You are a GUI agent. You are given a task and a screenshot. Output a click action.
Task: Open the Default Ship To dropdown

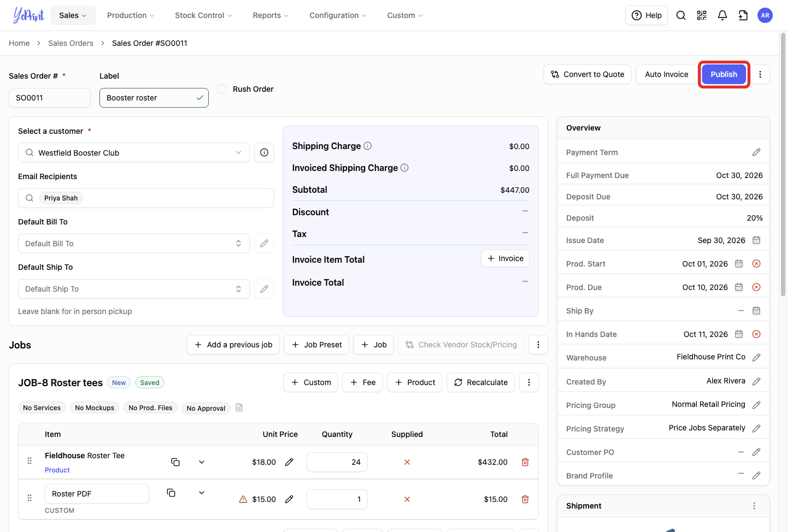click(134, 289)
